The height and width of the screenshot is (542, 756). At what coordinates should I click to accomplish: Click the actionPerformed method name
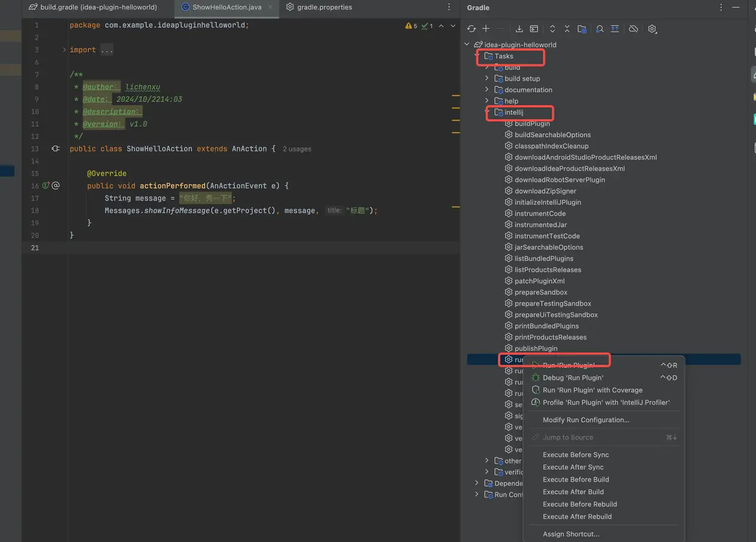pos(172,186)
